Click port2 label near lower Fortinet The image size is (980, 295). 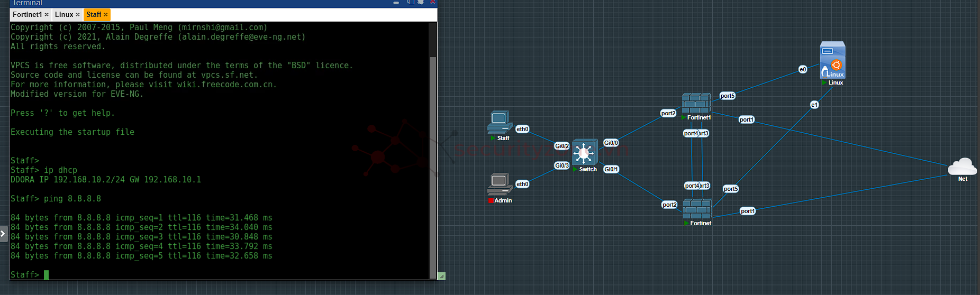pyautogui.click(x=669, y=205)
